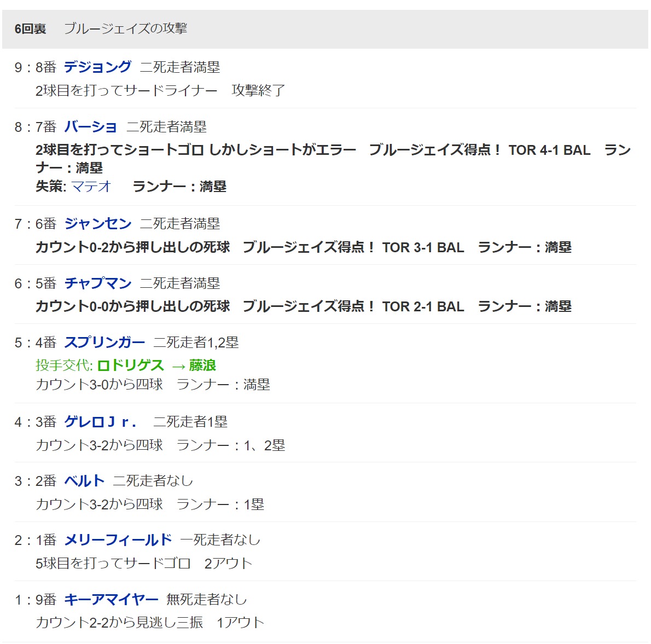651x644 pixels.
Task: Click the 失策 label
Action: click(51, 187)
